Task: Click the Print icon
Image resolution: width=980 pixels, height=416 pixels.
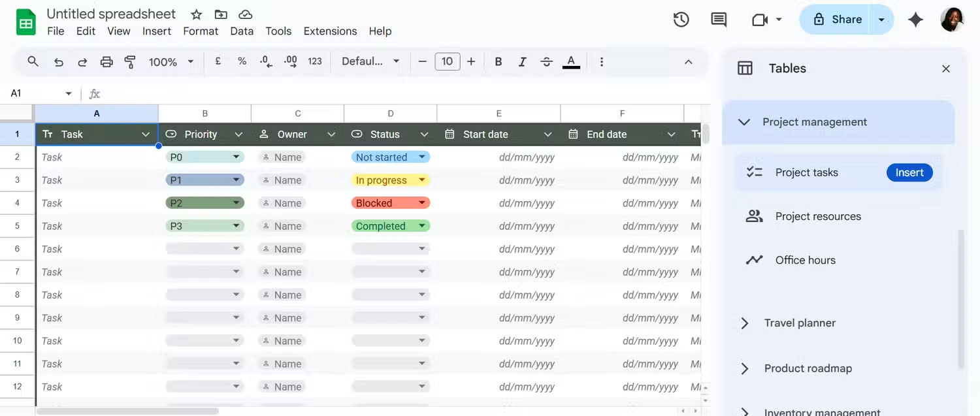Action: 106,61
